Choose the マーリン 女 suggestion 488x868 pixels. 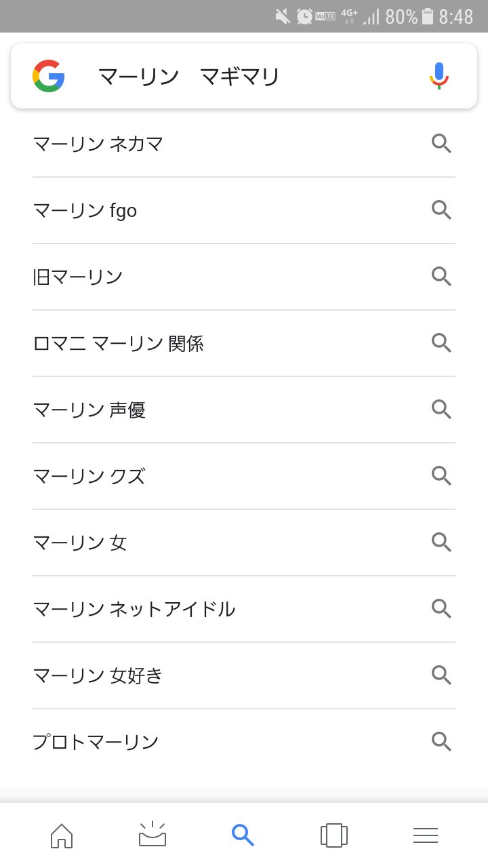pyautogui.click(x=80, y=543)
